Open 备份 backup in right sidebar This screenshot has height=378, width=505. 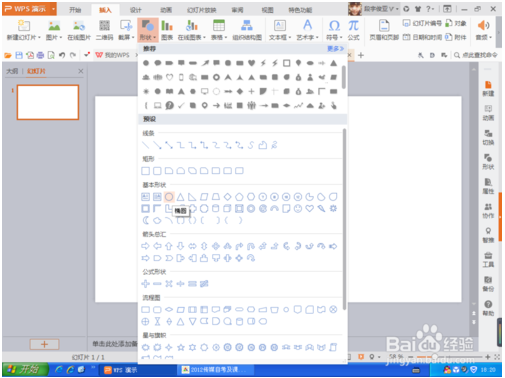point(488,284)
